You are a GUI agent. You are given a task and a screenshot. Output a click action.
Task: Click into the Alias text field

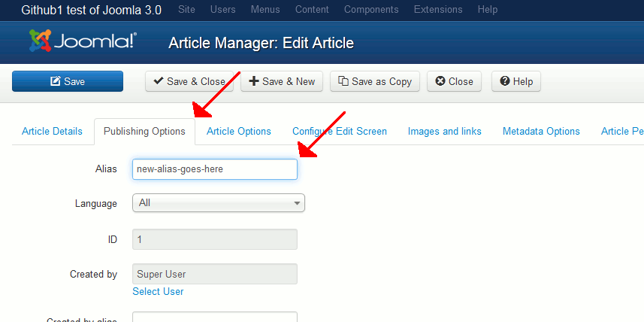pyautogui.click(x=214, y=169)
